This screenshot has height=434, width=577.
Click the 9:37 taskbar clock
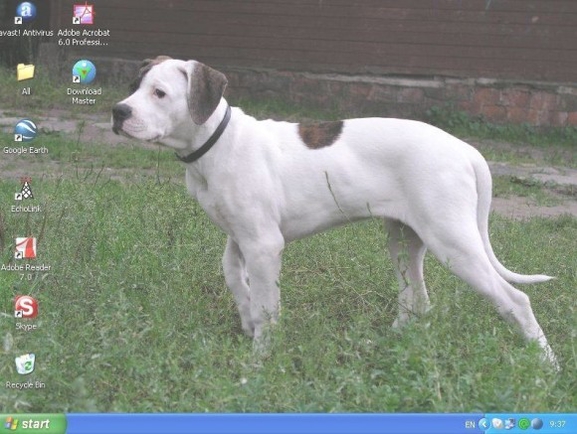click(557, 424)
